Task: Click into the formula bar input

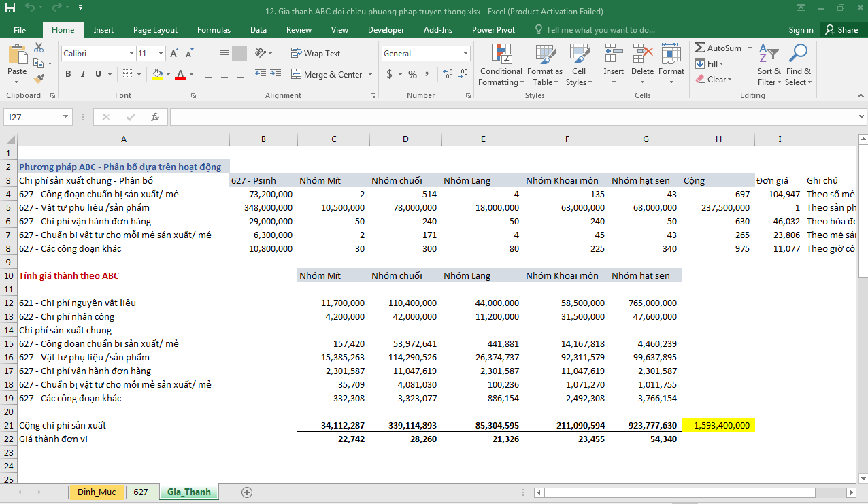Action: pyautogui.click(x=510, y=117)
